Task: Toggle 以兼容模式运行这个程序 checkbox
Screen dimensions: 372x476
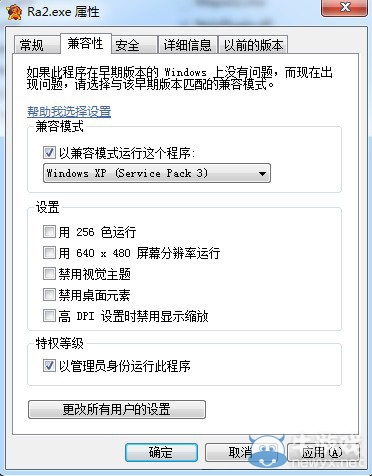Action: click(49, 153)
